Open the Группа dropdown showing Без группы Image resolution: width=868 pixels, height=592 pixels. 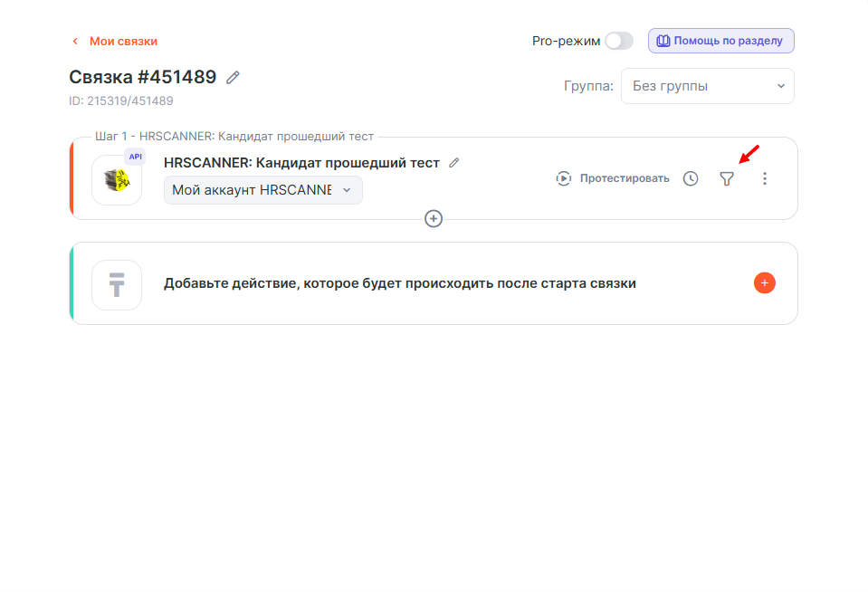pos(707,86)
